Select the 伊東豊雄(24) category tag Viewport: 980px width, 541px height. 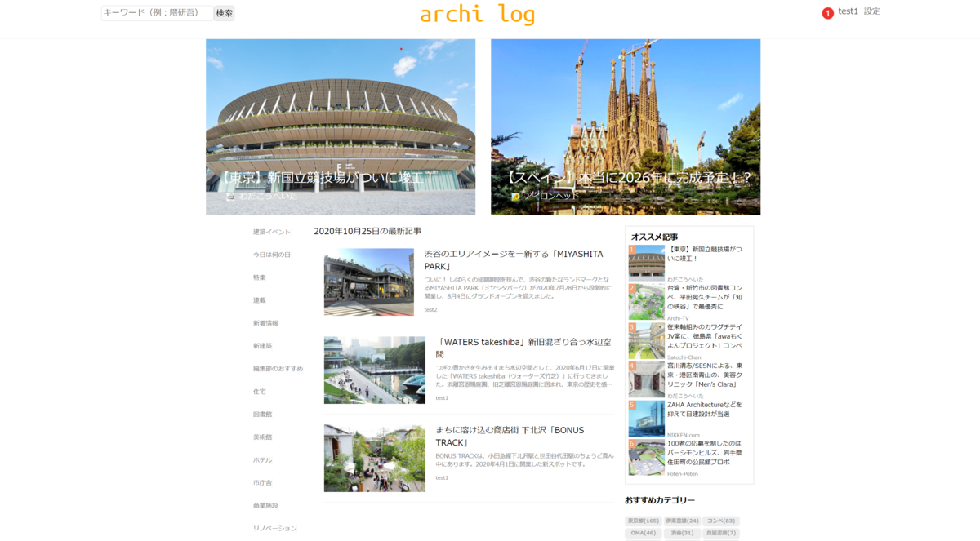(682, 521)
